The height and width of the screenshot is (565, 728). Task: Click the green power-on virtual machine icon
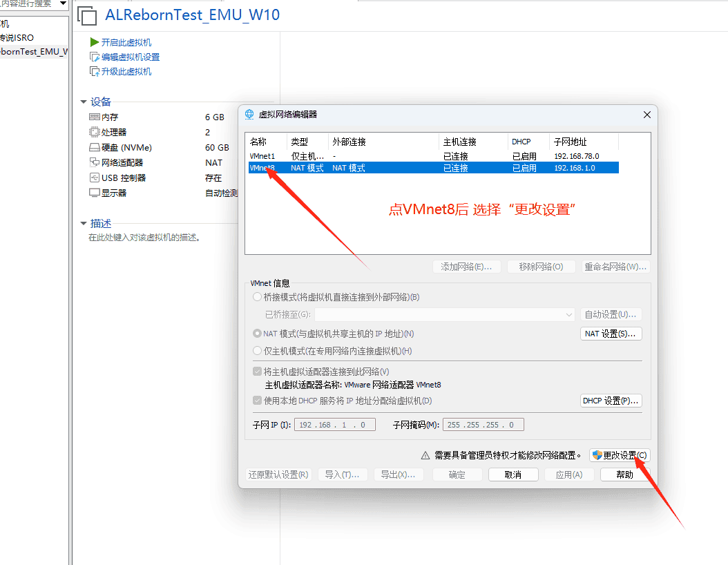point(95,43)
